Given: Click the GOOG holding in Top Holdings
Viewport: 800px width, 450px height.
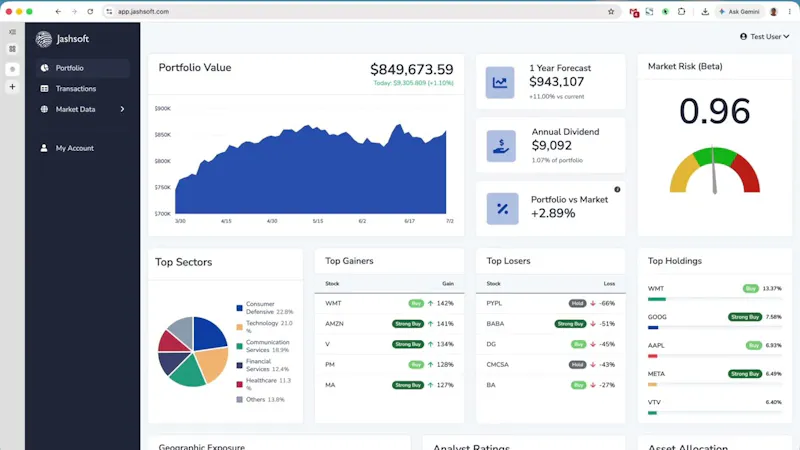Looking at the screenshot, I should point(657,317).
